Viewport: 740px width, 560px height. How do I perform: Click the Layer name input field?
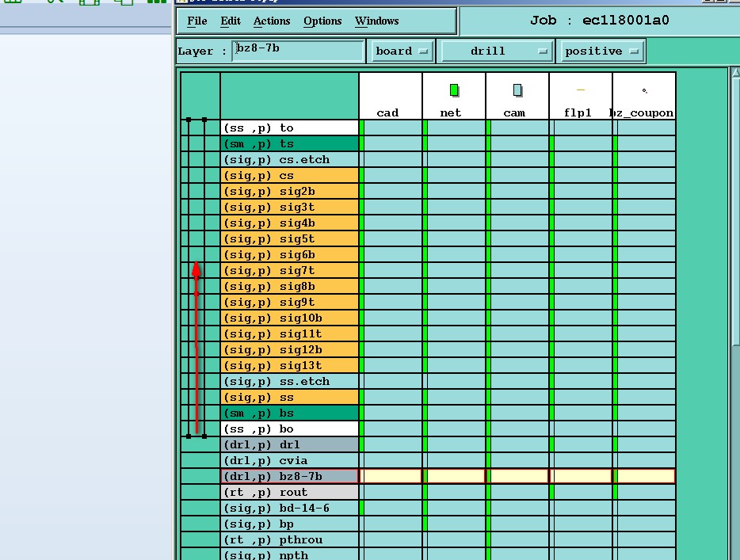point(298,51)
